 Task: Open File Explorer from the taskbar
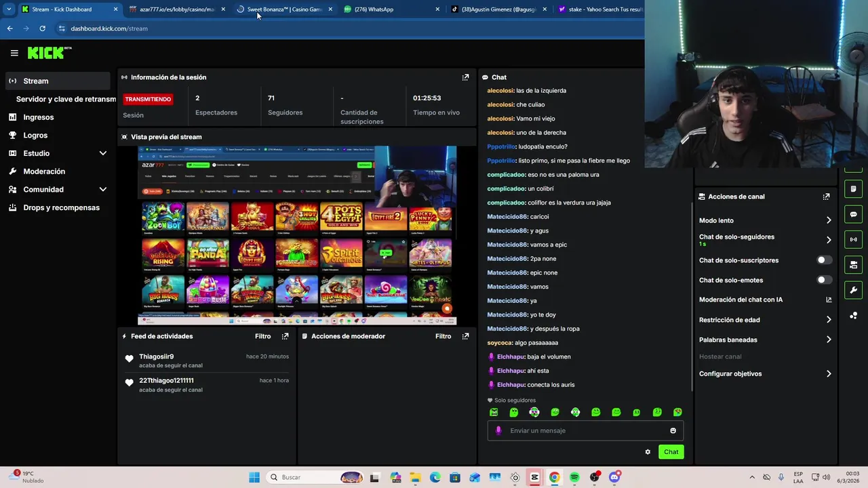click(x=415, y=477)
